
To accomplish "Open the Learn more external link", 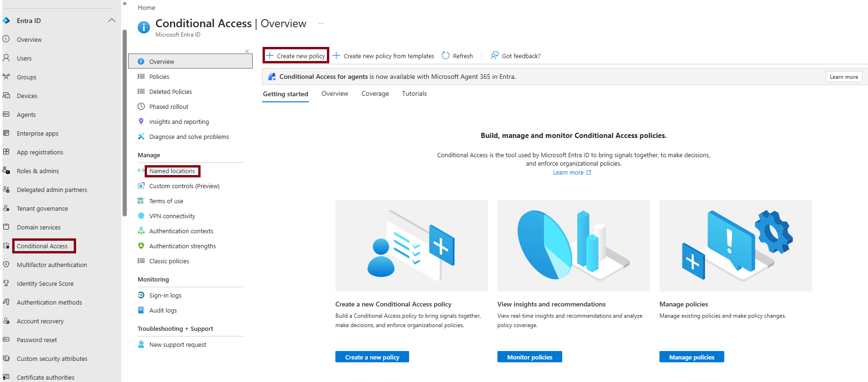I will [572, 173].
